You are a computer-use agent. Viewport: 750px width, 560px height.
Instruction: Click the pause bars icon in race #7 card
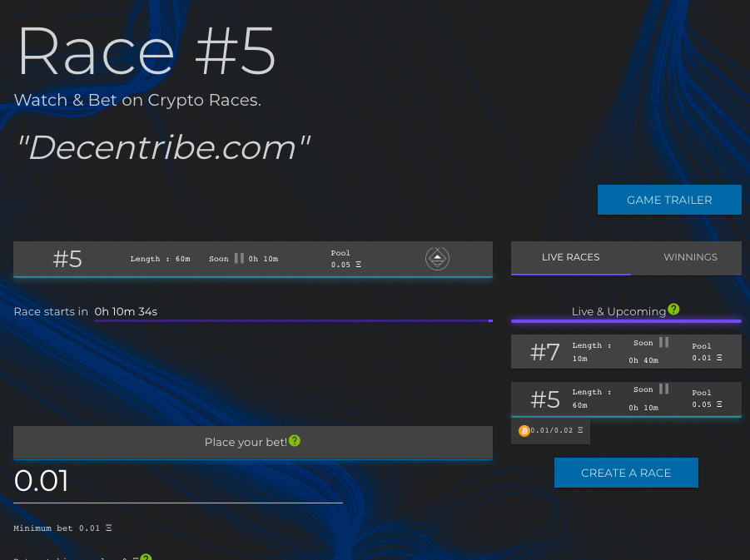click(663, 342)
